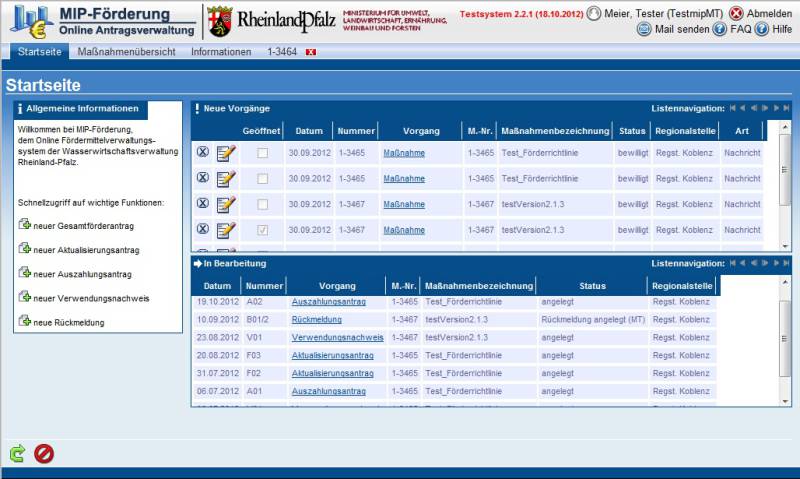
Task: Open Verwendungsnachweis link numbered V01
Action: [337, 337]
